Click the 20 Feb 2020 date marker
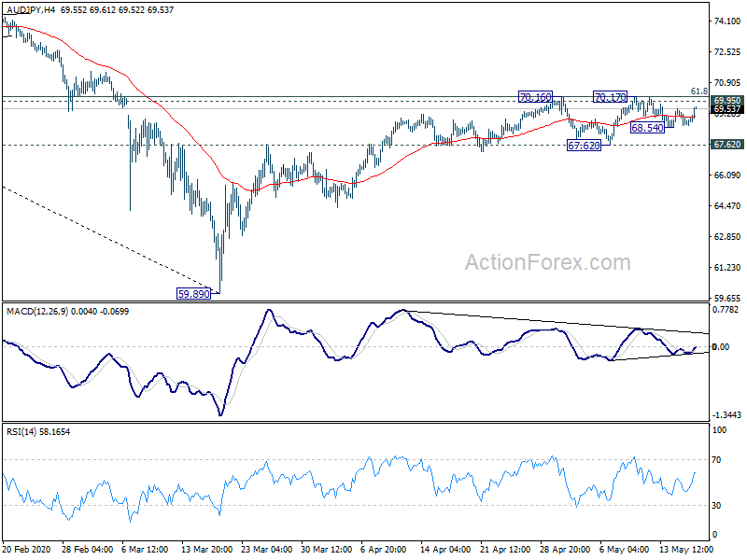 [x=26, y=550]
